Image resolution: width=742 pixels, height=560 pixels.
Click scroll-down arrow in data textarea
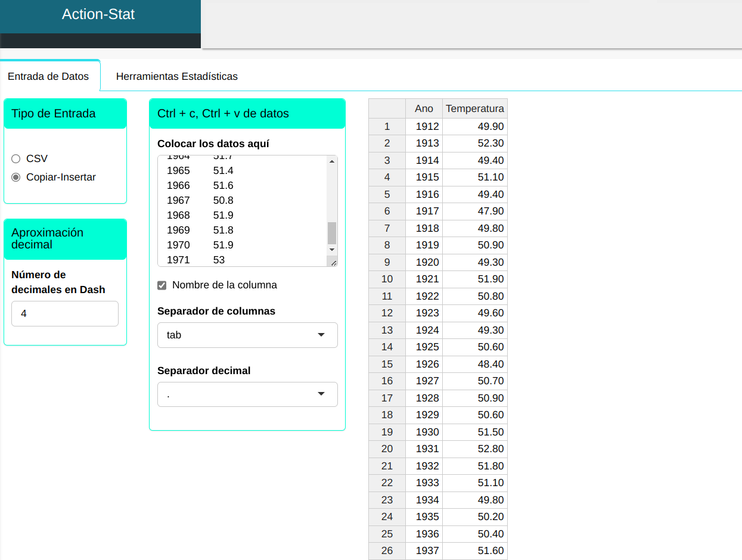click(x=332, y=250)
